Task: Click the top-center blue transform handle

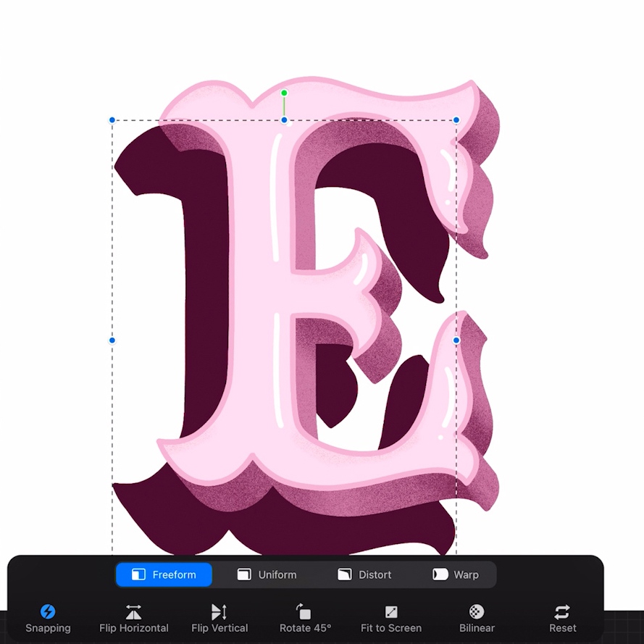Action: click(x=284, y=120)
